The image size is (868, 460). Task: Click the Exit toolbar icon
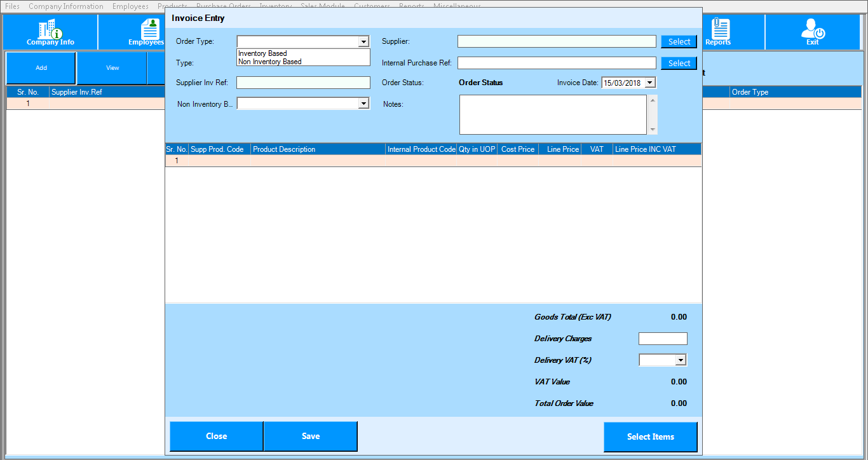coord(812,32)
